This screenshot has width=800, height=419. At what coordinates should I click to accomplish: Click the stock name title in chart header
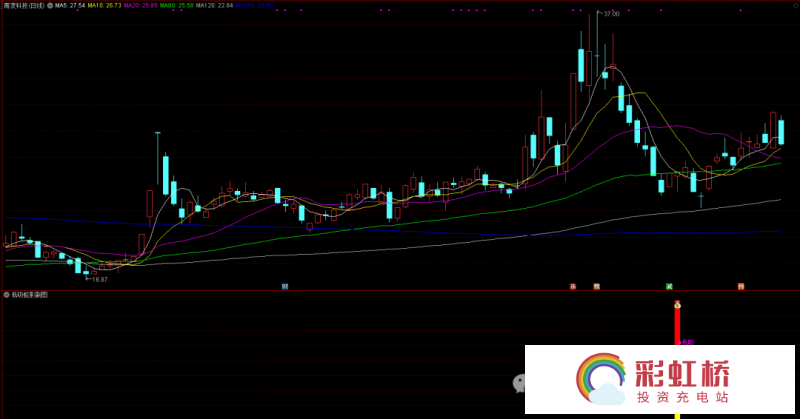23,5
